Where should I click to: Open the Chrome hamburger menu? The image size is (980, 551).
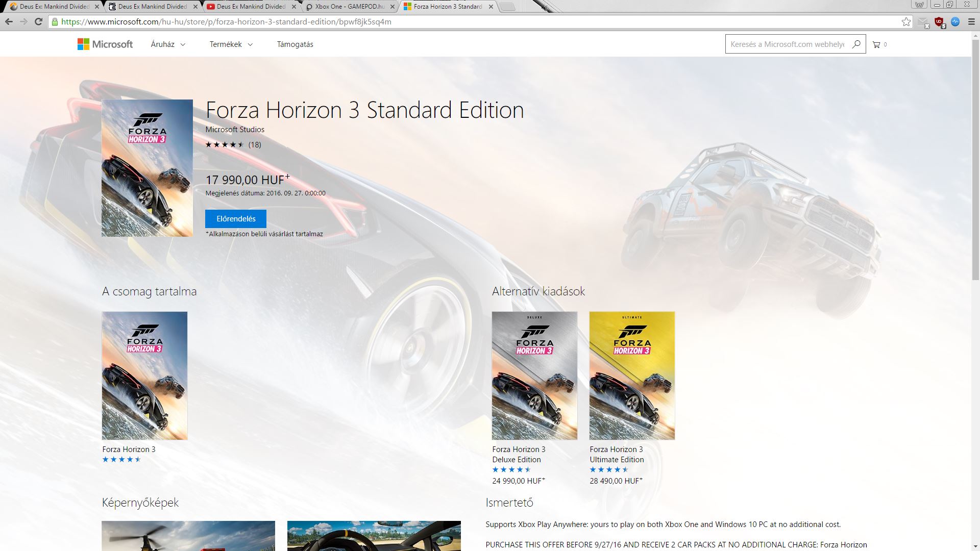tap(971, 22)
